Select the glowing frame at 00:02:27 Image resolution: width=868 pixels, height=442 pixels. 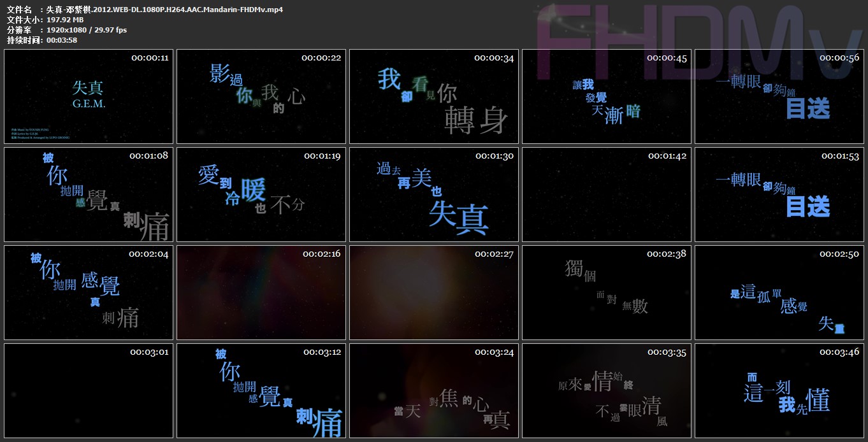434,293
